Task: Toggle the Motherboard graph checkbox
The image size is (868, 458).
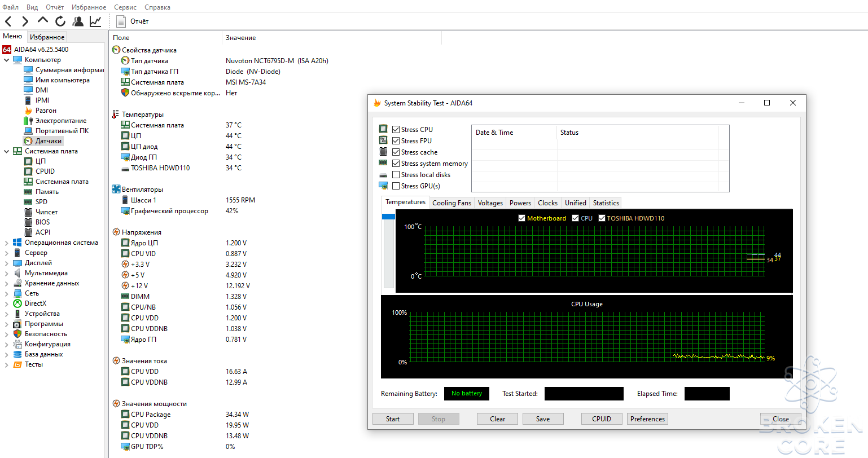Action: (x=521, y=218)
